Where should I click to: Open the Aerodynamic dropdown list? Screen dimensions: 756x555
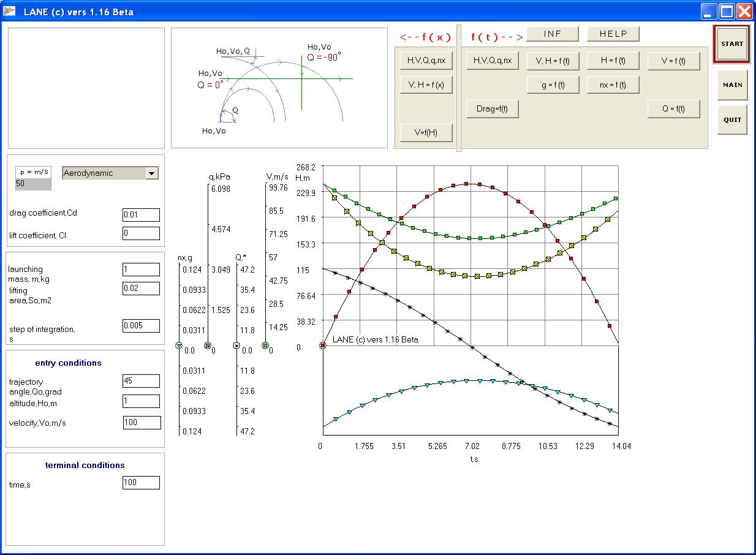pos(151,173)
